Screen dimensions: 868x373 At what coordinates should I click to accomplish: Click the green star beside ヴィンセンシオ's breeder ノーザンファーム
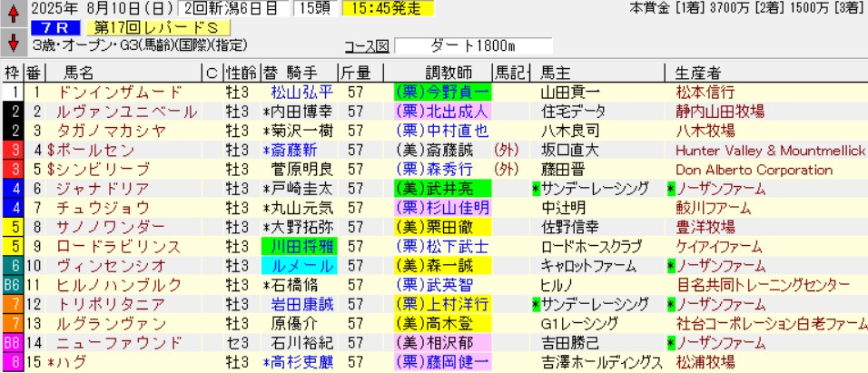(670, 265)
